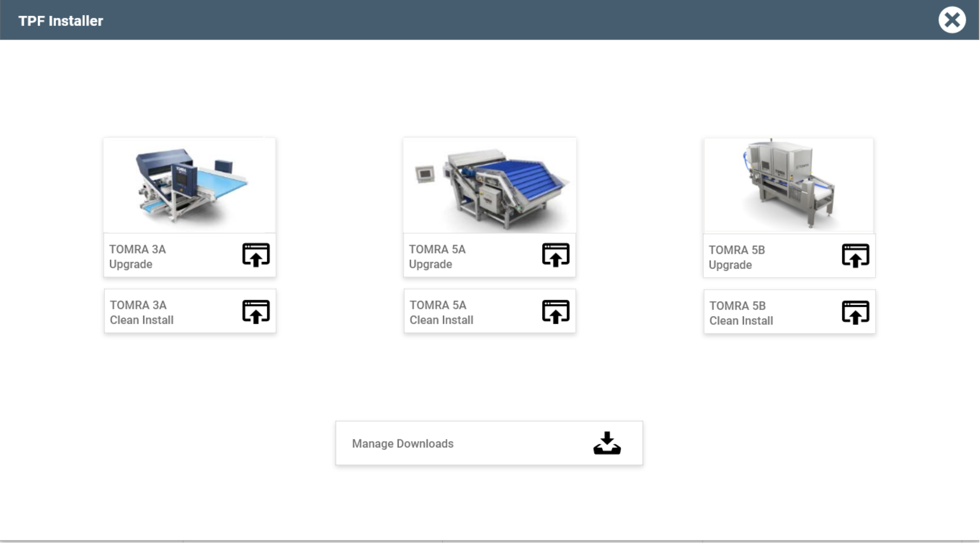Click the TOMRA 5B Clean Install icon
Screen dimensions: 980x543
coord(855,313)
